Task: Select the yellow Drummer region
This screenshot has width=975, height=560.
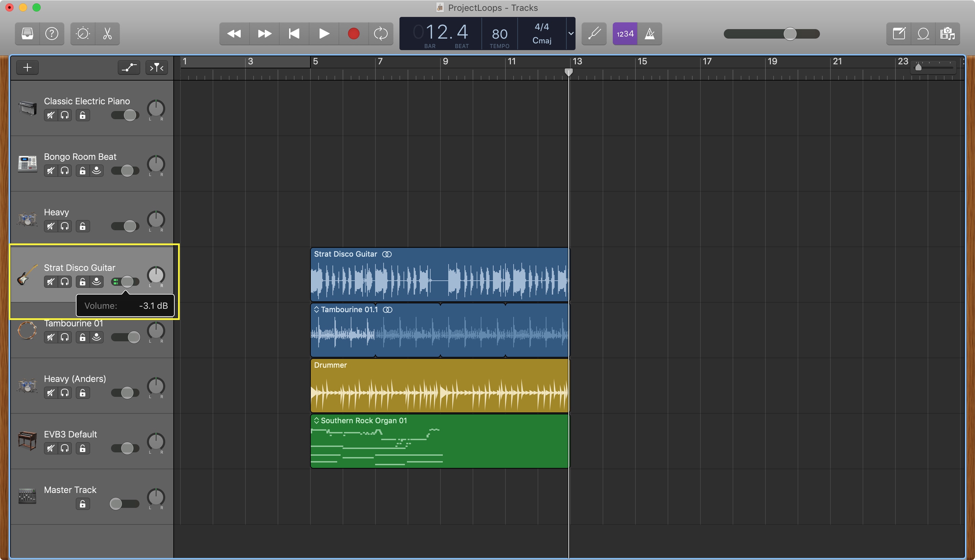Action: (x=439, y=385)
